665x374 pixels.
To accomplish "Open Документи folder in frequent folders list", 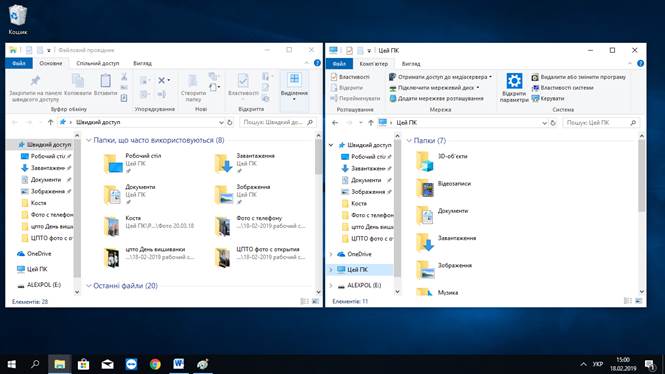I will (x=129, y=194).
